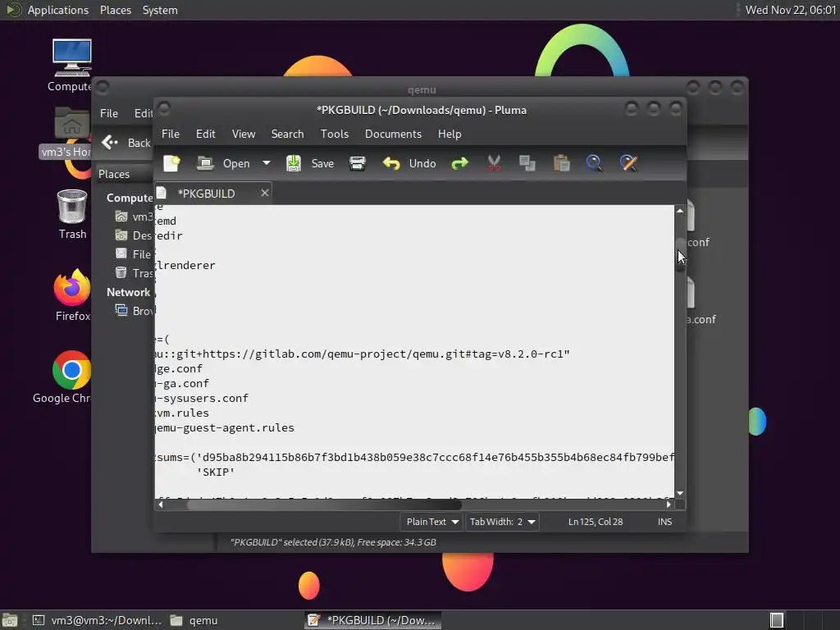Click the clock in top panel
840x630 pixels.
point(790,10)
